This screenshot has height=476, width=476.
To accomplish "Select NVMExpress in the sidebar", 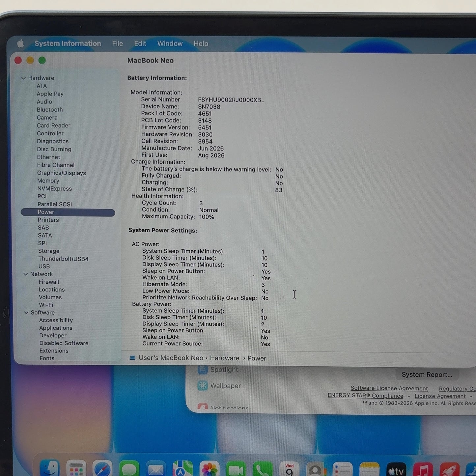I will 55,189.
